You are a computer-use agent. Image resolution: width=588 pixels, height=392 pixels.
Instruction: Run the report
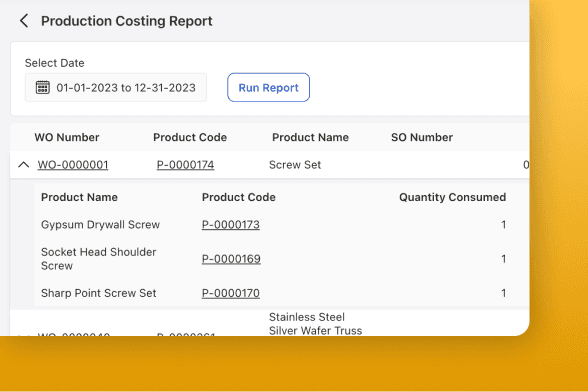point(268,87)
